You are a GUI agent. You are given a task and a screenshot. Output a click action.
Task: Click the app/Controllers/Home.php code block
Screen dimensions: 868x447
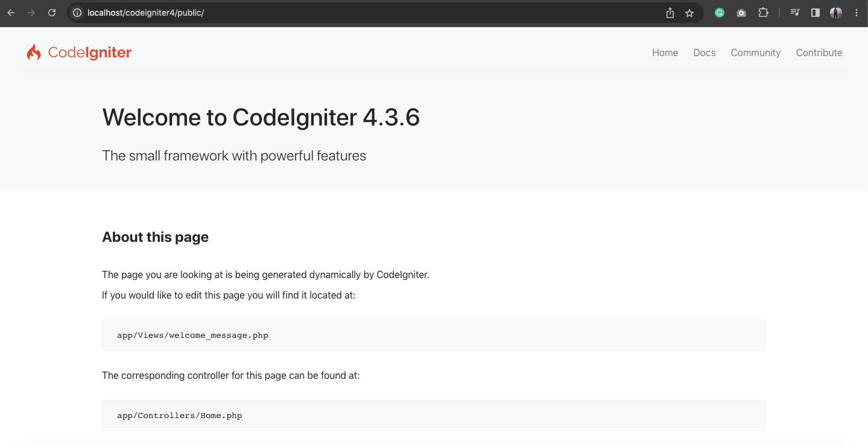point(433,415)
